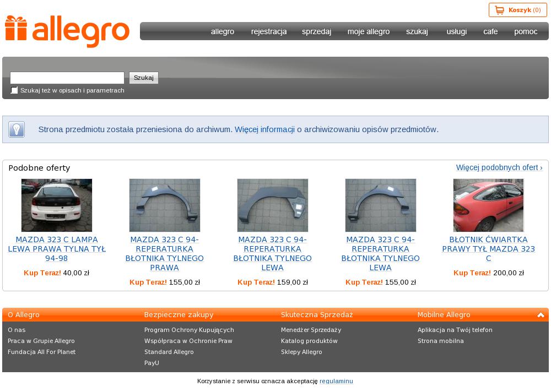Click the lightbulb info icon
Screen dimensions: 551x392
[x=17, y=129]
